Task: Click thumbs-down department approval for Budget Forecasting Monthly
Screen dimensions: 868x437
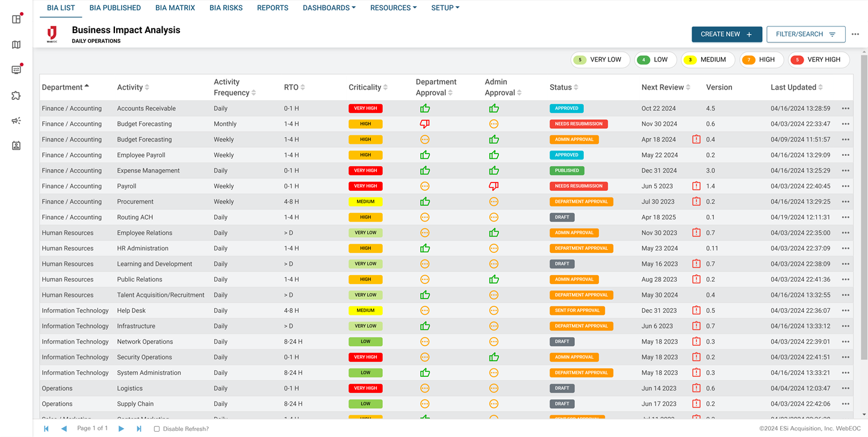Action: 424,124
